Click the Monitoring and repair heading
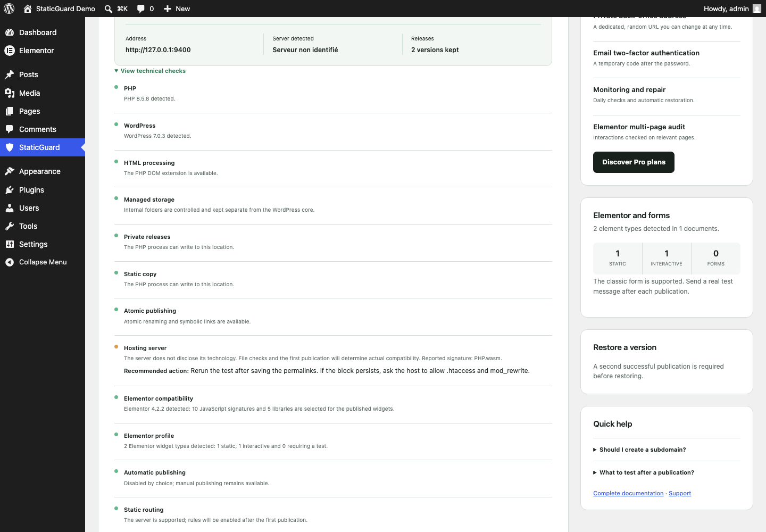 [629, 89]
